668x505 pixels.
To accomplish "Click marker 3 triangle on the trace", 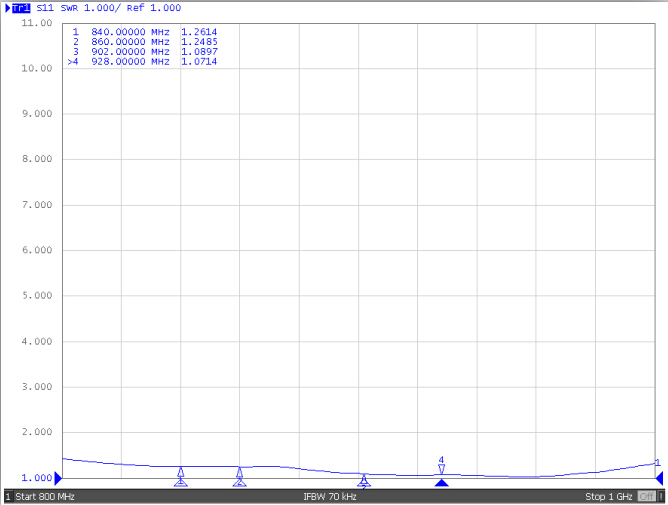I will pos(363,480).
